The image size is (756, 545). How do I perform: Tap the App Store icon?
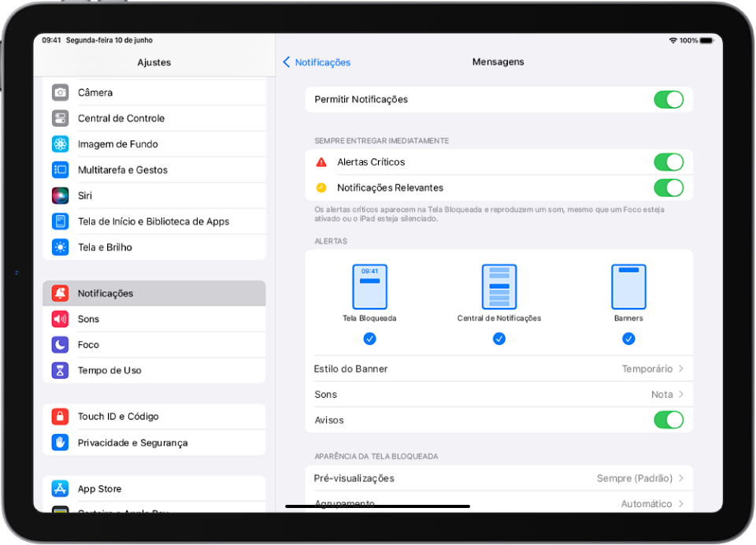click(61, 488)
